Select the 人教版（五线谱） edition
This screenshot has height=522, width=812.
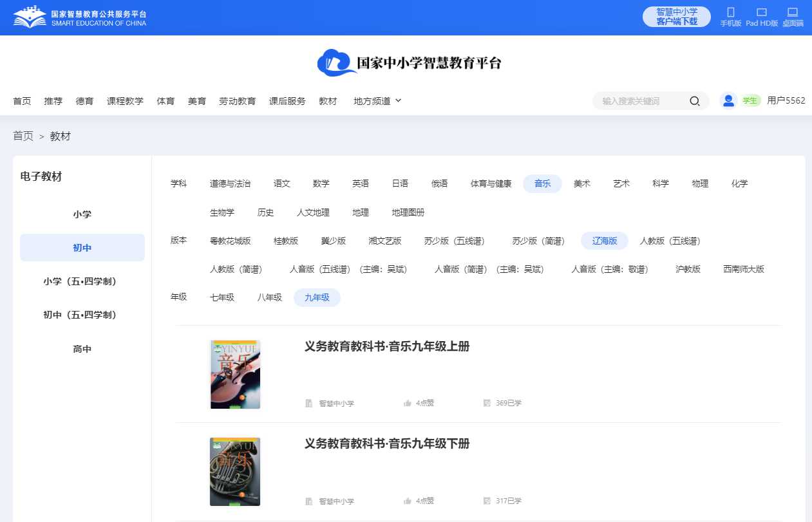[670, 241]
